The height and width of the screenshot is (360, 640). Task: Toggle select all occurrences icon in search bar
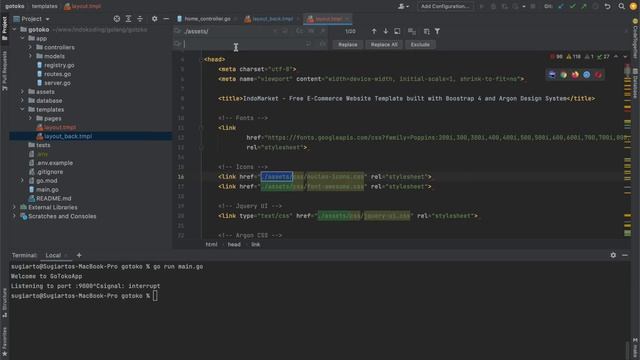(412, 31)
